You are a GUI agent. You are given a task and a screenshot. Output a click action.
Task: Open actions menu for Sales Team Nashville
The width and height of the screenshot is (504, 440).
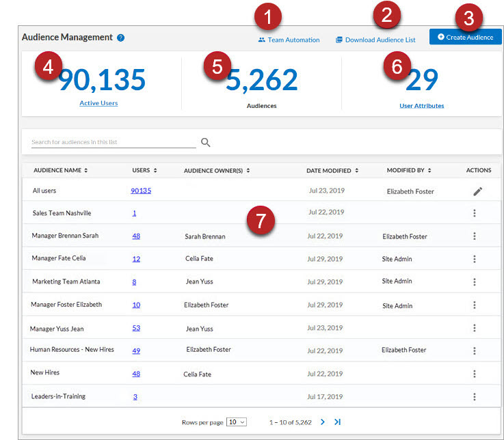[475, 213]
